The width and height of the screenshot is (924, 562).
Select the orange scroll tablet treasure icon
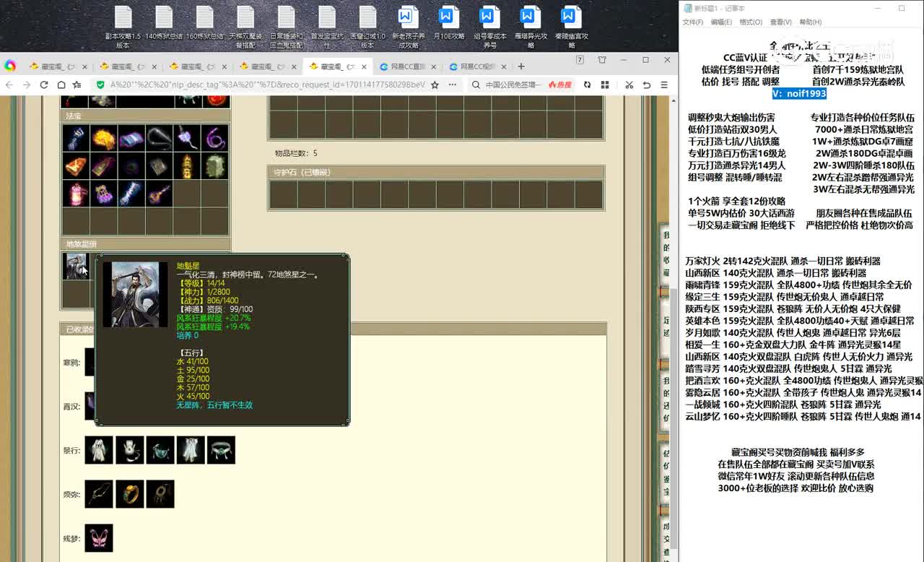[76, 165]
